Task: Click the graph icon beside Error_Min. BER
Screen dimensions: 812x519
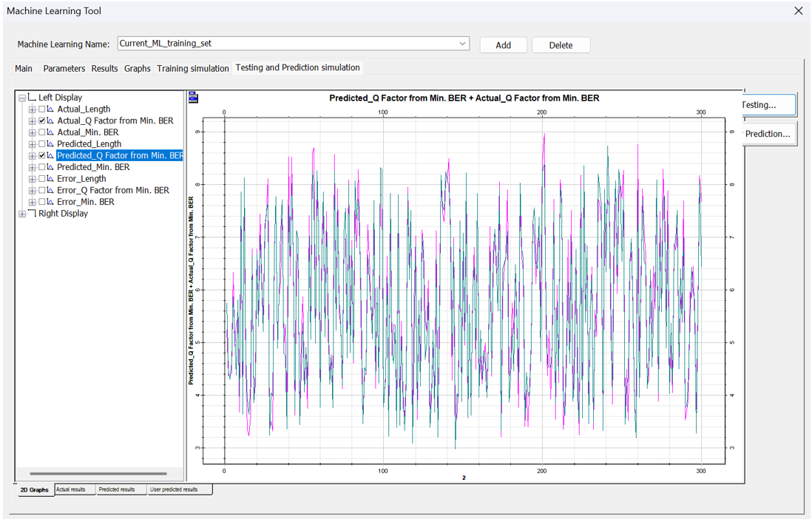Action: pyautogui.click(x=50, y=202)
